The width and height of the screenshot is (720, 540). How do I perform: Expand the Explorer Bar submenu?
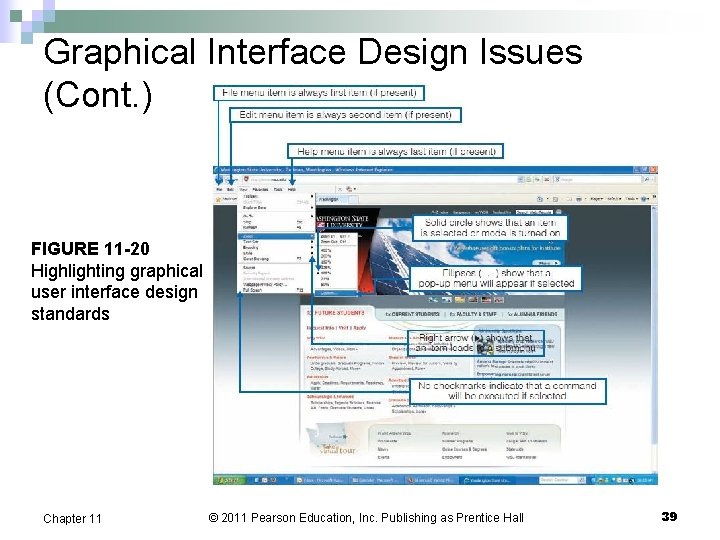pos(276,208)
